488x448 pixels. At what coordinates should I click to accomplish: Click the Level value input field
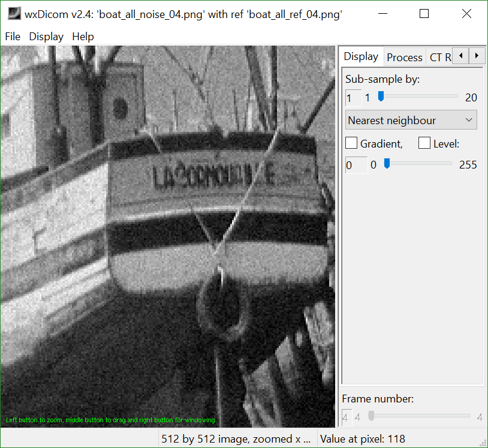pos(356,165)
